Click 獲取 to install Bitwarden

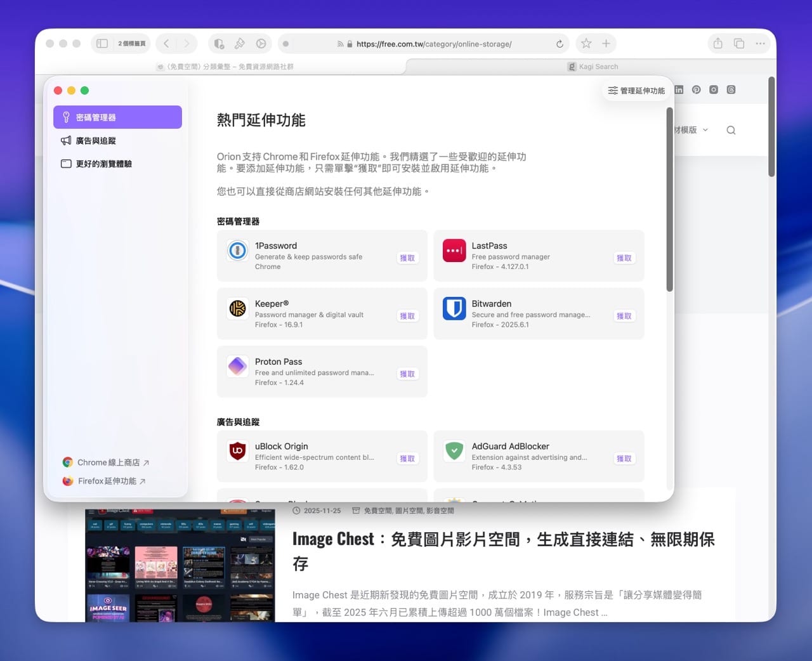point(624,315)
